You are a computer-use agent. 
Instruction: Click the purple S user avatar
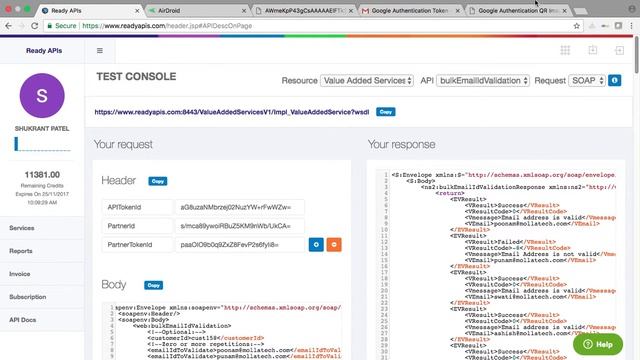pyautogui.click(x=42, y=96)
